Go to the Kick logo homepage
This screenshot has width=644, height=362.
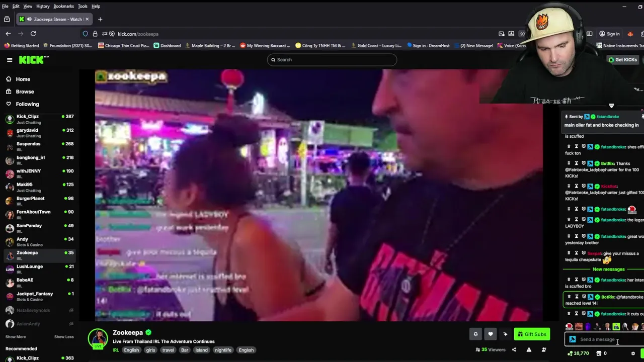34,60
